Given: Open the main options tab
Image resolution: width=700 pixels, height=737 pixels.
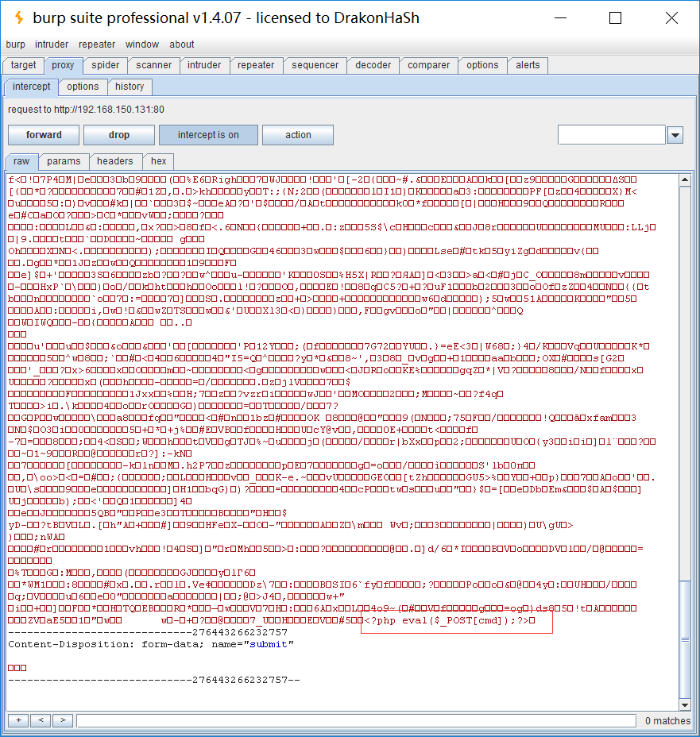Looking at the screenshot, I should (x=482, y=65).
